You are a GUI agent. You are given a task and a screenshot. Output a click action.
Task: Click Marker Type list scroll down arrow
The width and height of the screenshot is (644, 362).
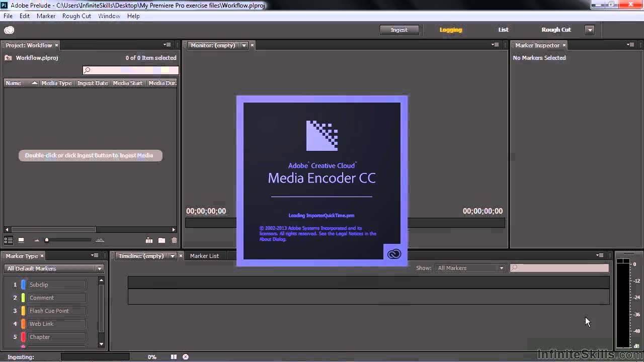point(101,344)
